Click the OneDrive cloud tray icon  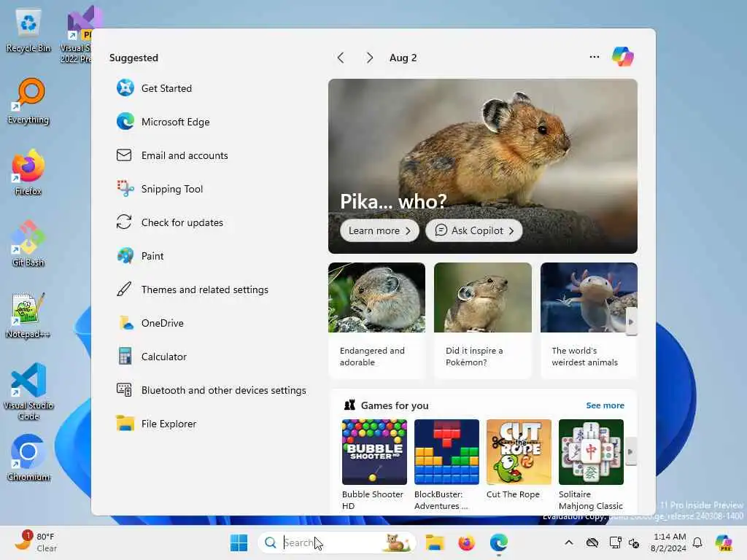592,542
